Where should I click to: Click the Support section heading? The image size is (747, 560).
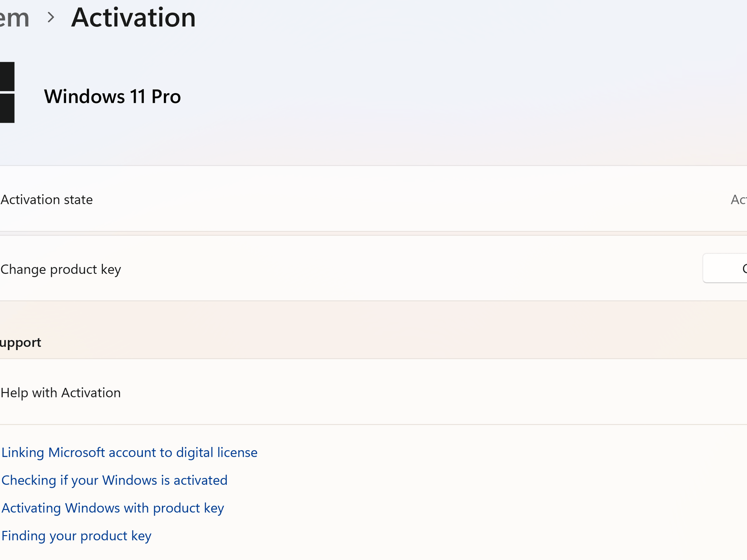click(20, 343)
